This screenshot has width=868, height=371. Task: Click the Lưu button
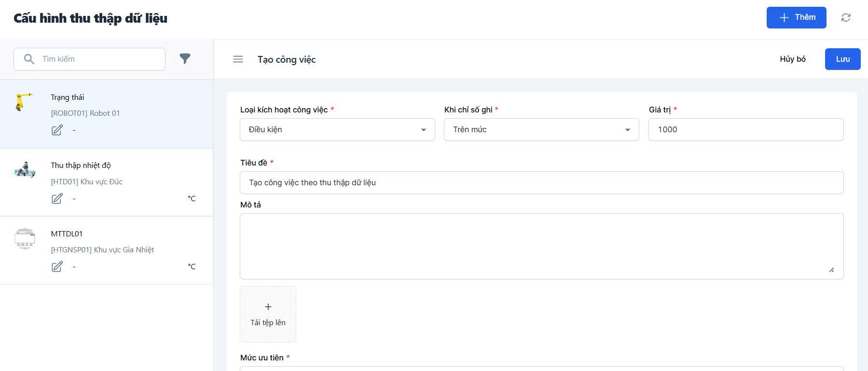pos(842,59)
